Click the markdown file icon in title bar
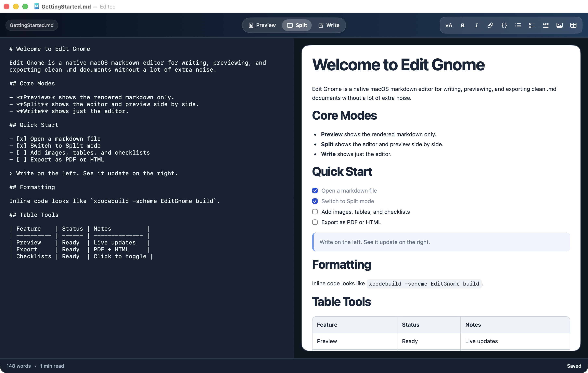This screenshot has width=588, height=373. pyautogui.click(x=36, y=6)
